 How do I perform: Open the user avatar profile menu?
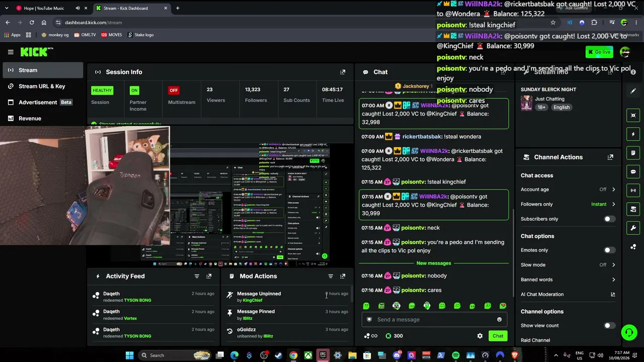point(625,52)
